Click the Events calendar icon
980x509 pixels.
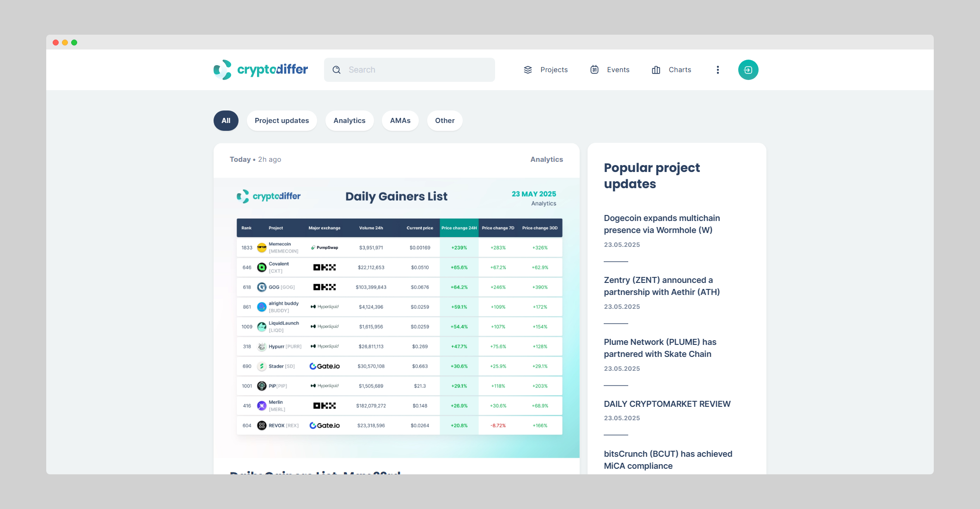click(x=594, y=70)
